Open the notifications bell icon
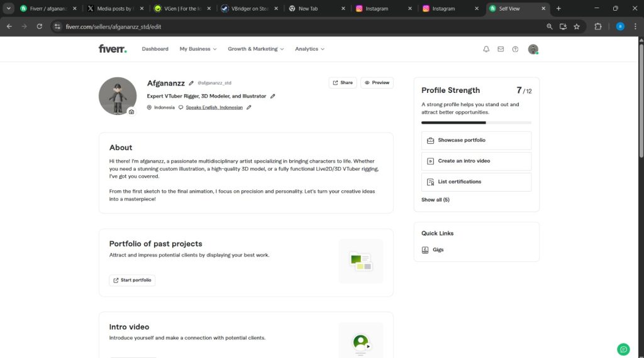 point(486,49)
